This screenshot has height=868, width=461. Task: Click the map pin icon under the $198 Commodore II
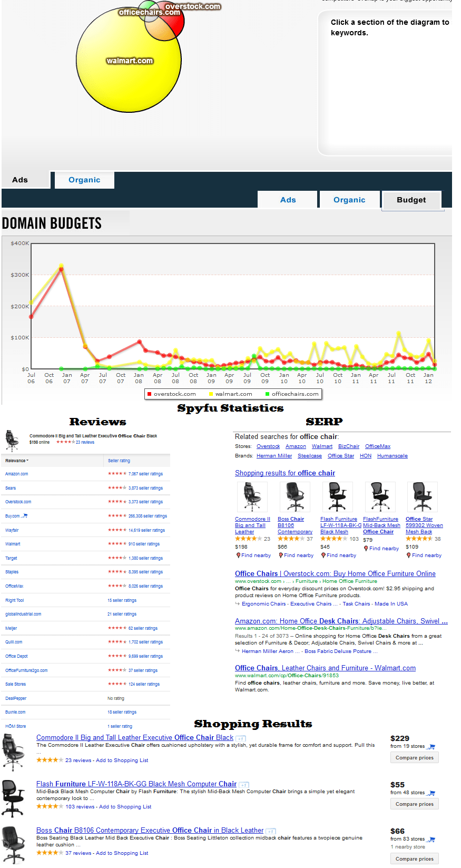[x=238, y=555]
